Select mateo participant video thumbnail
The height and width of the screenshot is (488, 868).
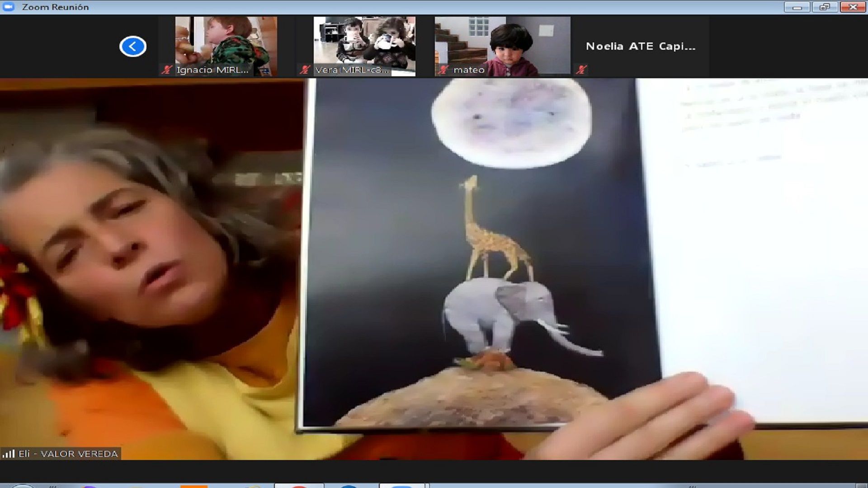coord(502,46)
